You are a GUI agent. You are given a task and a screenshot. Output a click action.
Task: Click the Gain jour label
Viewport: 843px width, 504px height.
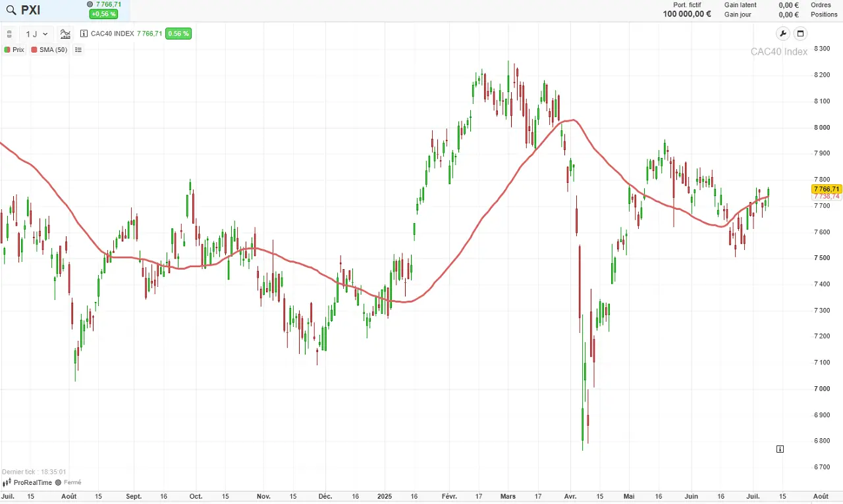pyautogui.click(x=738, y=14)
